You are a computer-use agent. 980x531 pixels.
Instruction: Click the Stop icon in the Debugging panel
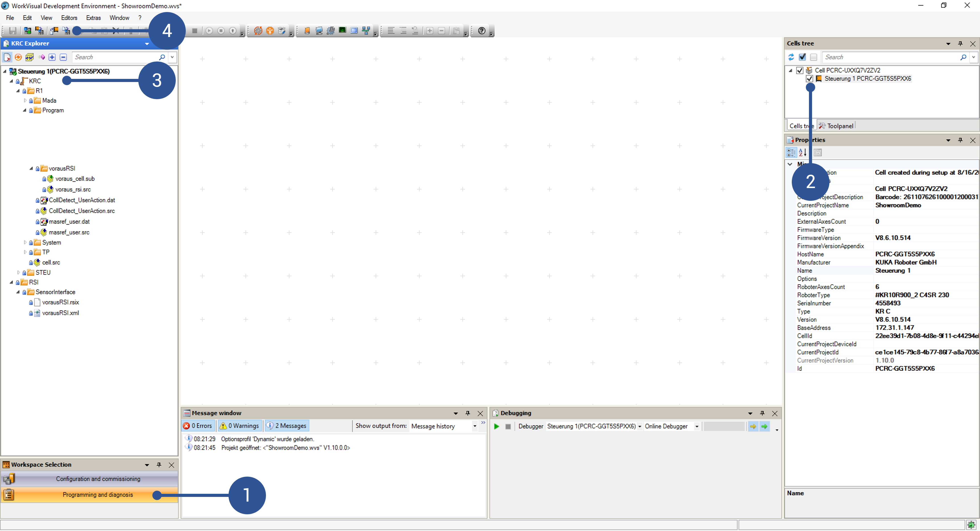pos(508,426)
